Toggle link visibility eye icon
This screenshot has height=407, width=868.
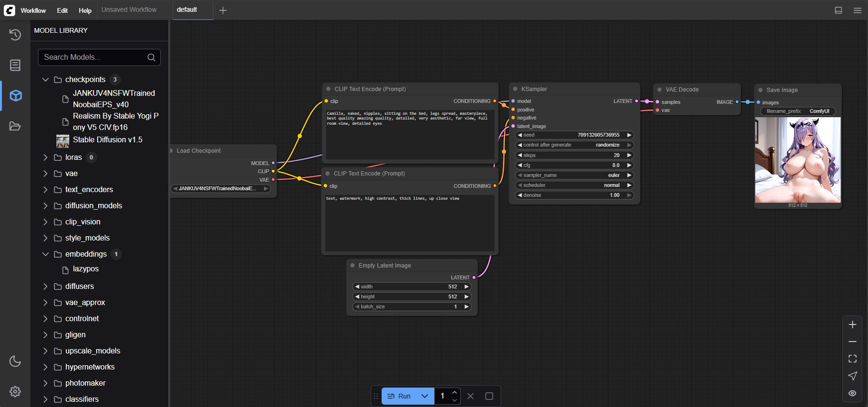pyautogui.click(x=852, y=393)
